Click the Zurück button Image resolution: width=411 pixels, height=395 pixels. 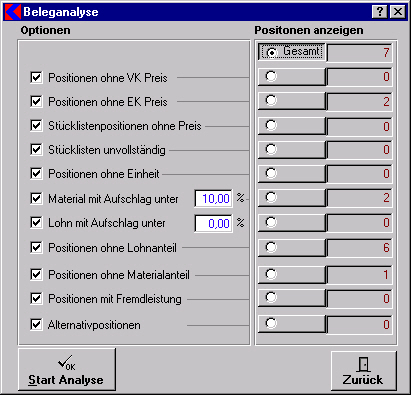pos(364,371)
